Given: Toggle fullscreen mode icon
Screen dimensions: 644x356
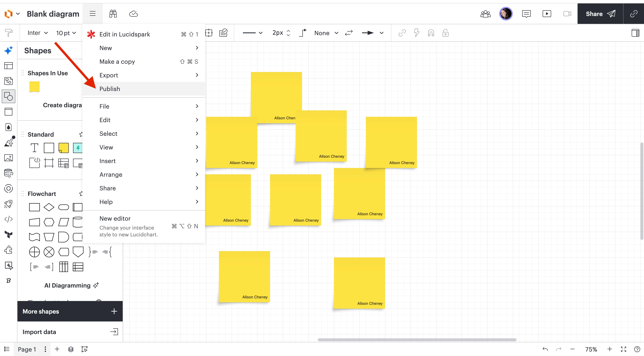Looking at the screenshot, I should coord(624,349).
